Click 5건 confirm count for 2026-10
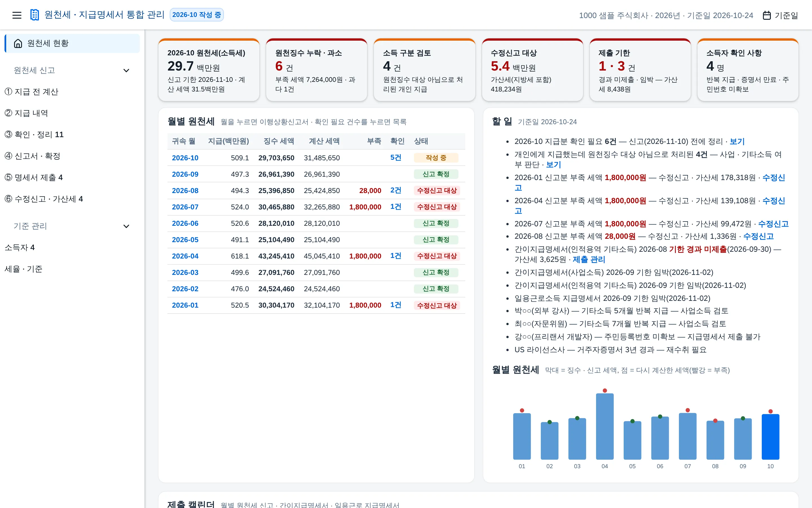Viewport: 812px width, 508px height. coord(396,157)
